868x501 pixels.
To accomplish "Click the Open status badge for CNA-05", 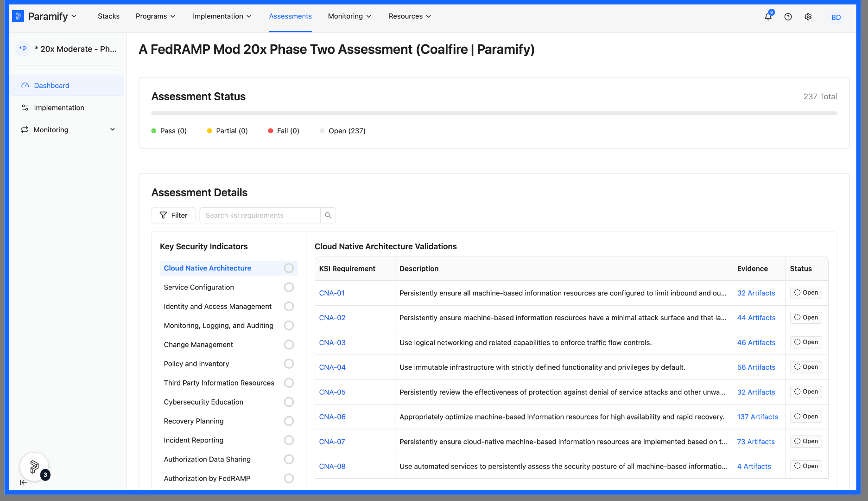I will tap(806, 392).
